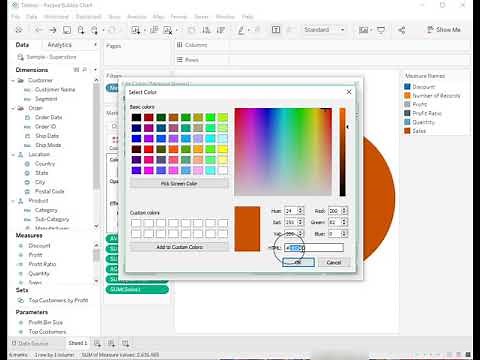
Task: Open the Dashboard menu
Action: (88, 17)
